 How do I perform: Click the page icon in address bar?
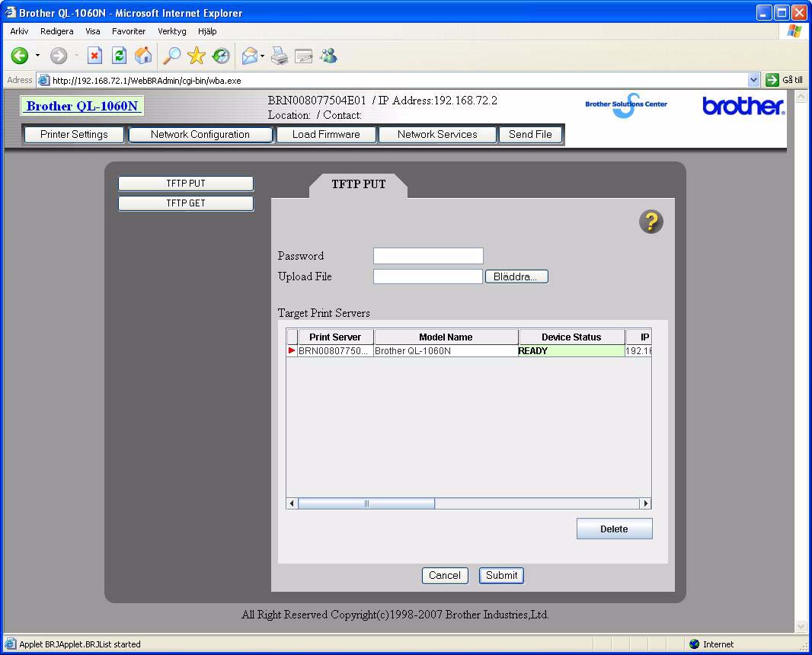pos(44,80)
